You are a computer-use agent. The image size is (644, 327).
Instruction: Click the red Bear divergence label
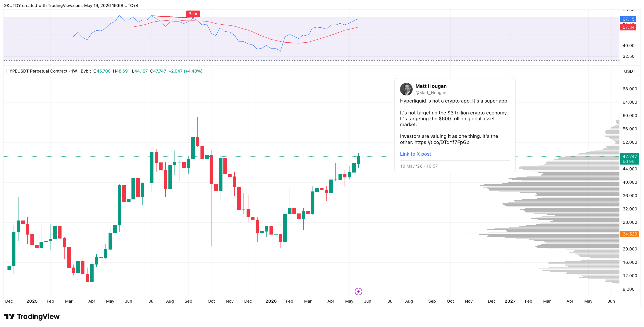[x=193, y=14]
